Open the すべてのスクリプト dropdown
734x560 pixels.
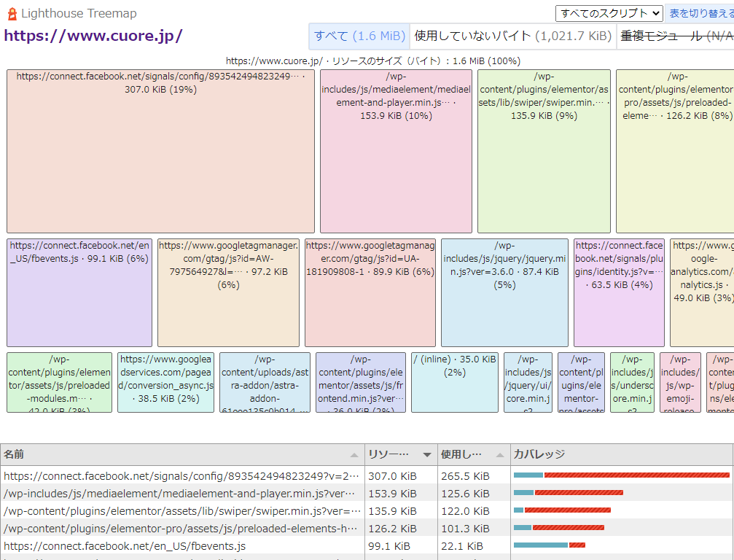(609, 13)
